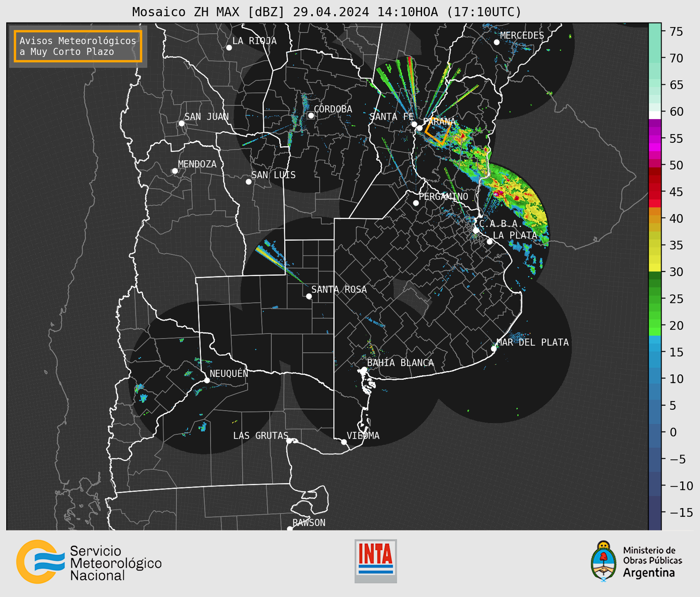Image resolution: width=700 pixels, height=597 pixels.
Task: Click the Avisos Meteorológicos a Muy Corto Plazo box
Action: tap(78, 46)
